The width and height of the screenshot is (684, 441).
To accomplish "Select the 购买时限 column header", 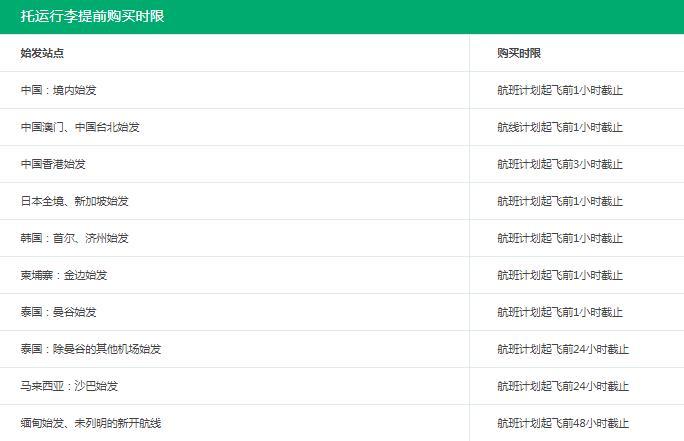I will click(519, 53).
